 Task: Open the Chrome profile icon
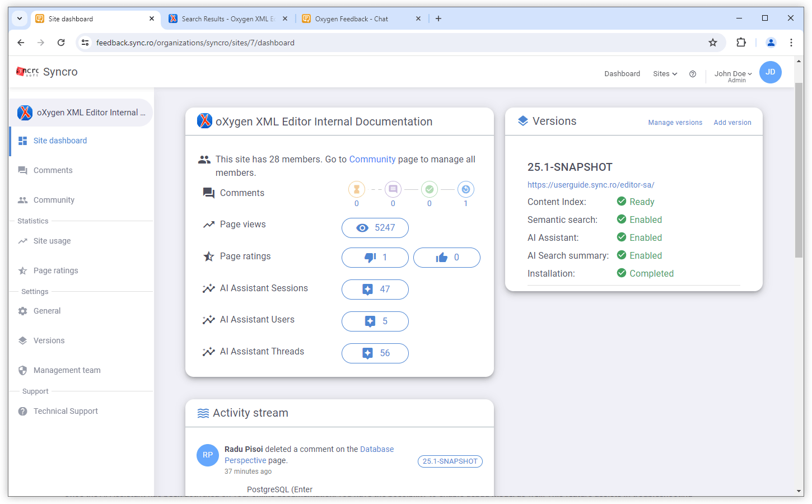pyautogui.click(x=771, y=43)
